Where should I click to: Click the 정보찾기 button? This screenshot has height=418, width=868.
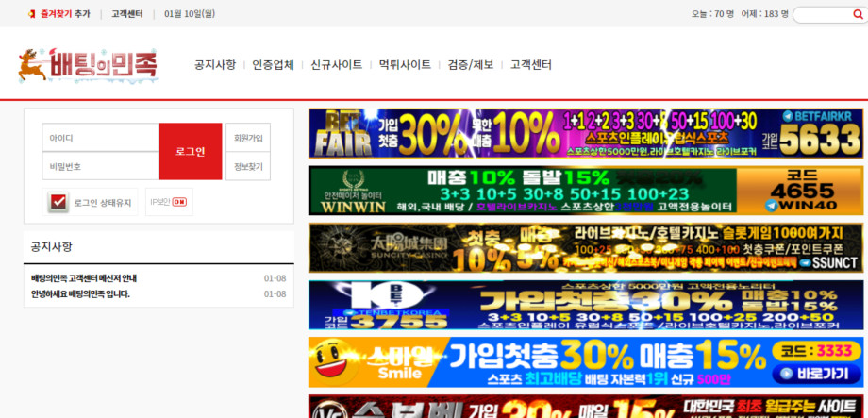point(248,166)
